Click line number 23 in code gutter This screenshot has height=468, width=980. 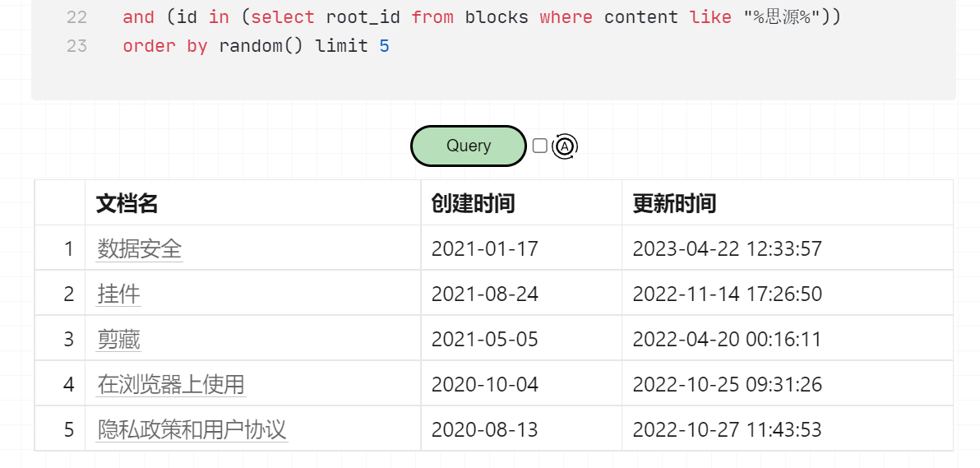coord(76,46)
